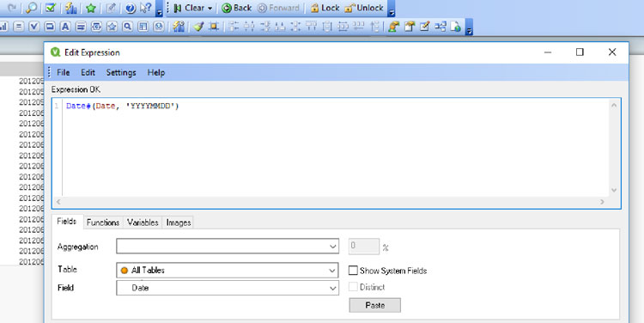Create a Slider/Calendar object icon
Viewport: 644px width, 323px height.
point(96,27)
